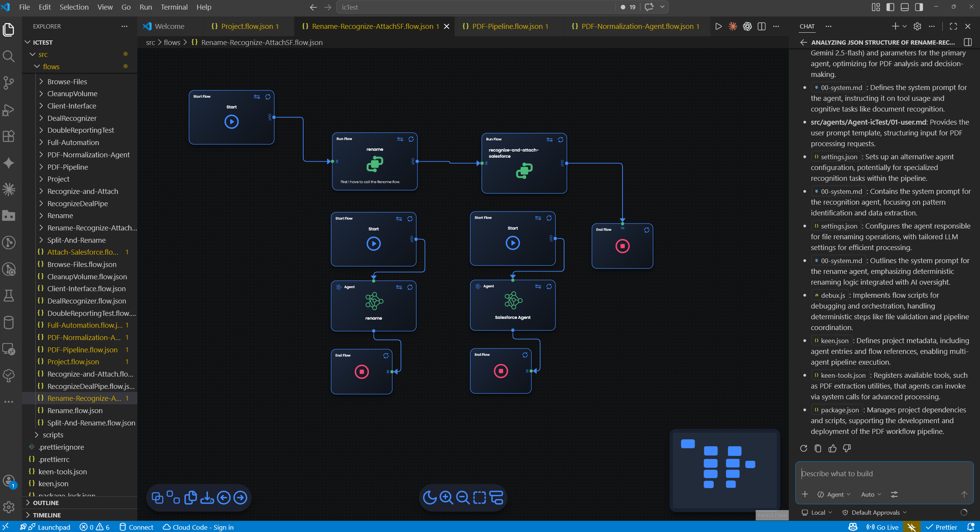Viewport: 980px width, 532px height.
Task: Open Source Control view in activity bar
Action: 8,82
